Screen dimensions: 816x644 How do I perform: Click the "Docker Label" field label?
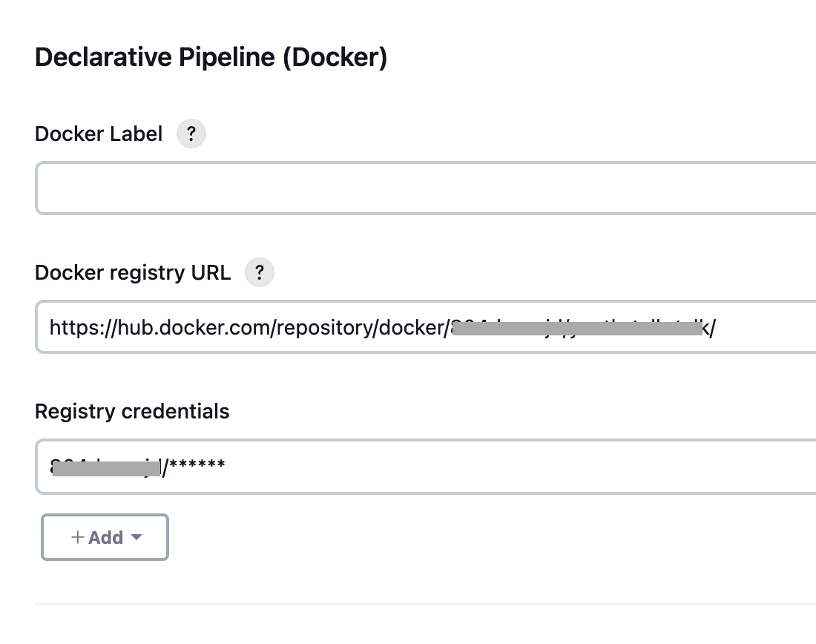click(x=99, y=134)
